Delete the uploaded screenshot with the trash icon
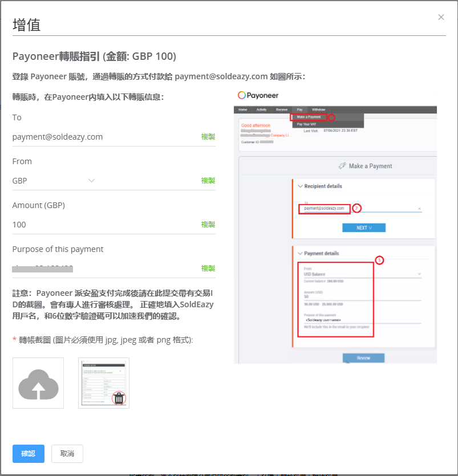The image size is (458, 476). click(x=119, y=398)
